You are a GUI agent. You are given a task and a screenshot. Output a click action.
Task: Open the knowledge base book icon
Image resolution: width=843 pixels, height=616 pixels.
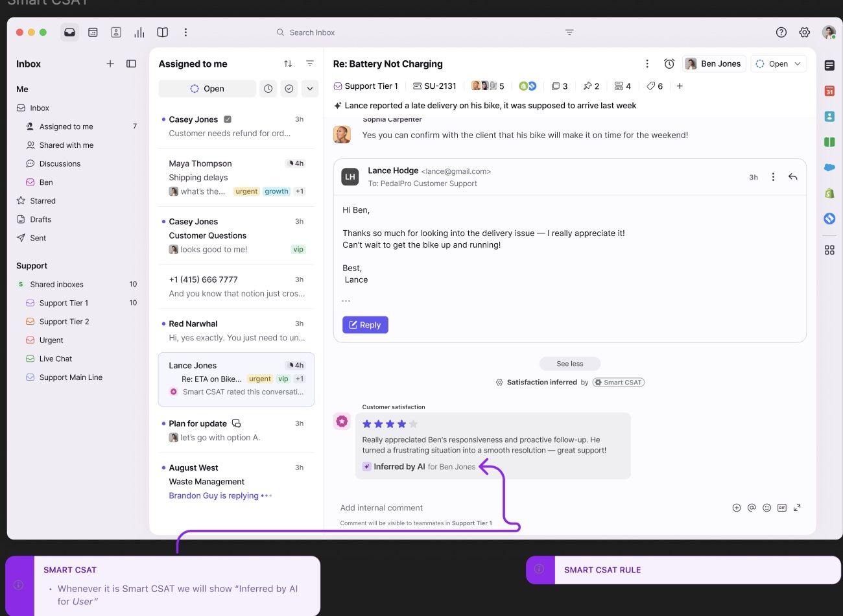coord(163,32)
